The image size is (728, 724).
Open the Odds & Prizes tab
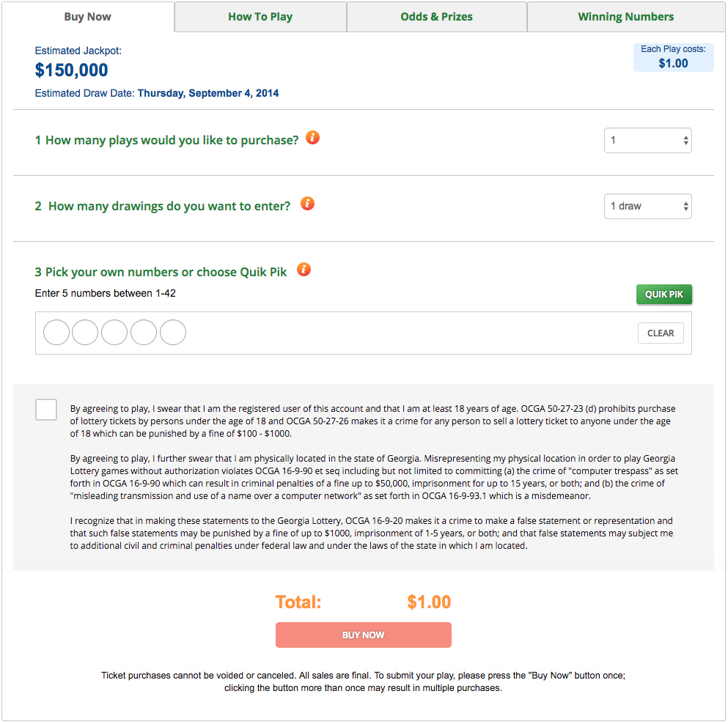click(x=437, y=17)
